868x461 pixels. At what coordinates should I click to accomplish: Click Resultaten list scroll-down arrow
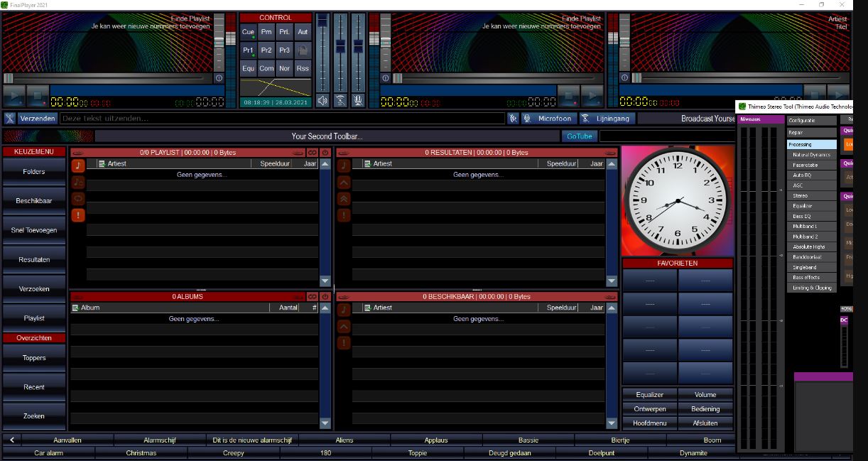click(x=612, y=281)
